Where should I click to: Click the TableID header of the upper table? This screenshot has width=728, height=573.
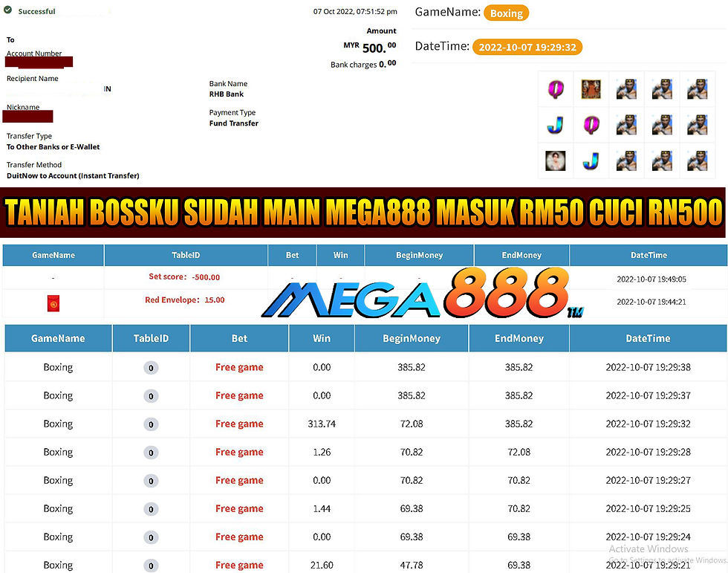click(186, 255)
